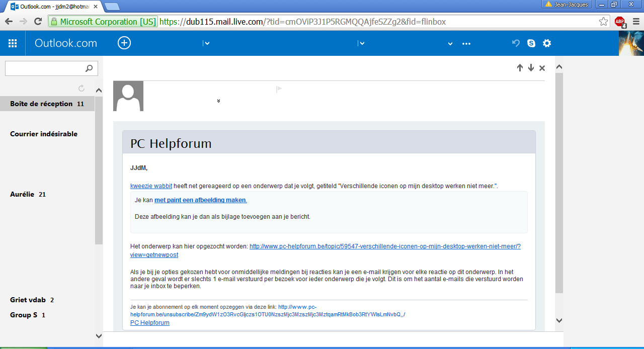Viewport: 644px width, 349px height.
Task: Open 'met paint een afbeelding maken' link
Action: [201, 200]
